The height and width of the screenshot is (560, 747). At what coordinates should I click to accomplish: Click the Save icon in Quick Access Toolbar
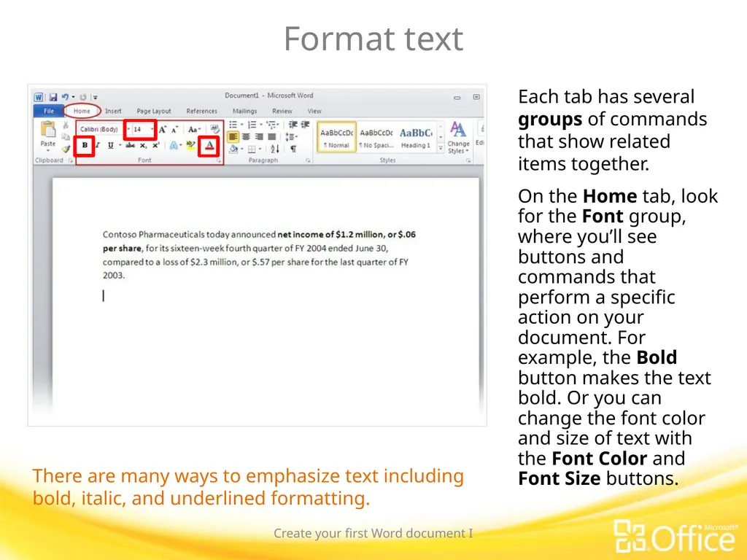pyautogui.click(x=53, y=97)
